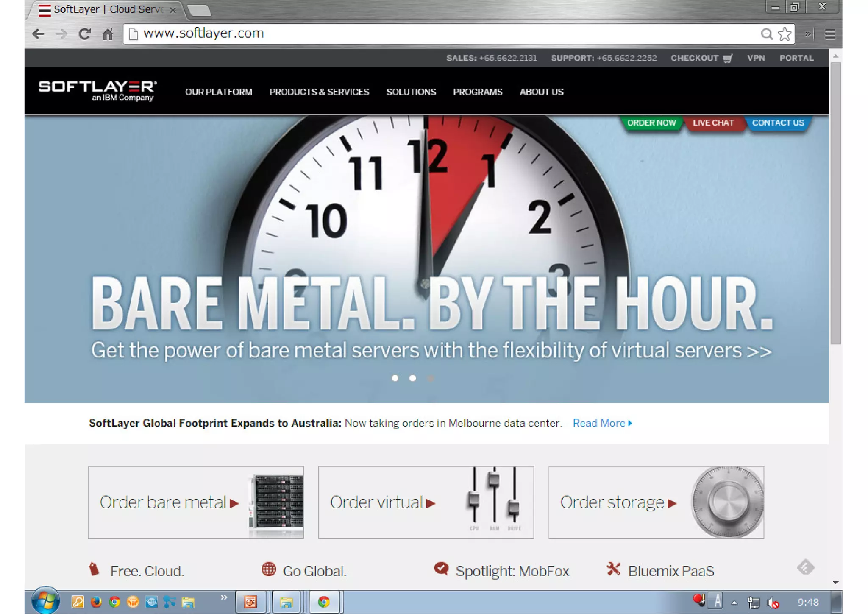
Task: Click the Checkout shopping cart icon
Action: point(727,59)
